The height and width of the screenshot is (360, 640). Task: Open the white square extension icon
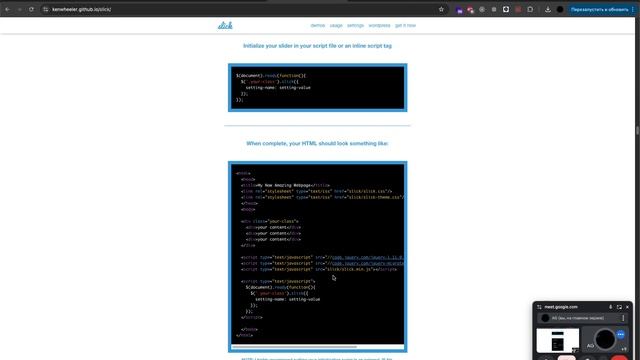click(x=506, y=9)
